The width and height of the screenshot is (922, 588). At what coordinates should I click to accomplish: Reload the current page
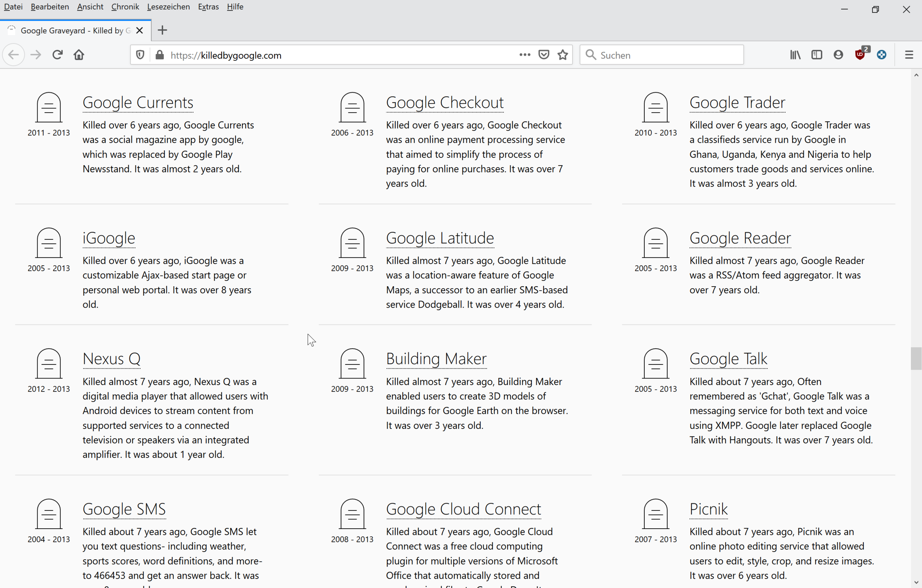pyautogui.click(x=58, y=55)
